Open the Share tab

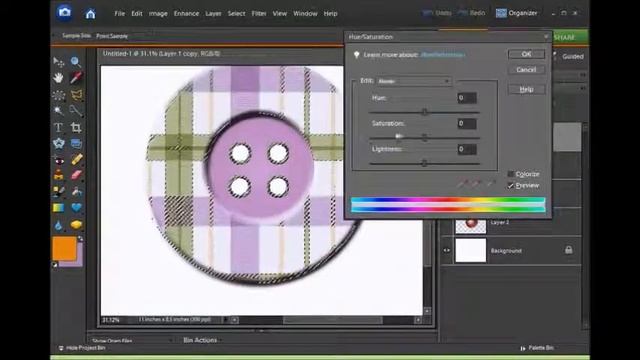570,37
